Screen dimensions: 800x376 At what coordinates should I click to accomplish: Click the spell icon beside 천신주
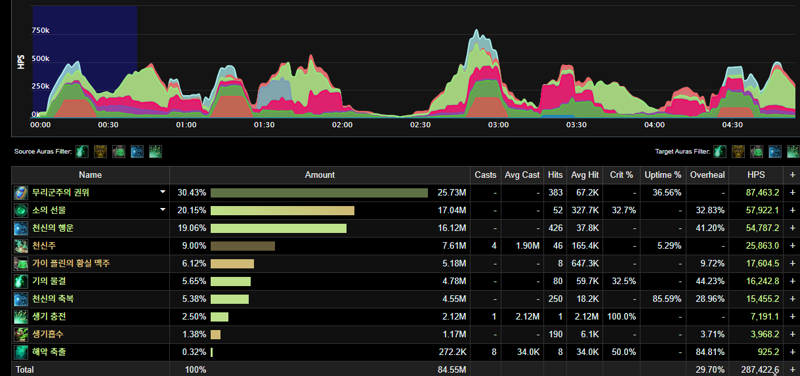[x=21, y=246]
